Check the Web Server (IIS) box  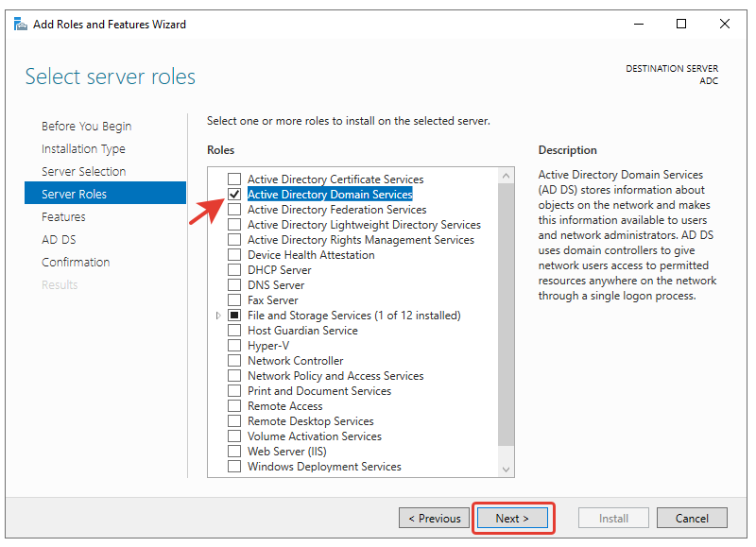coord(234,452)
